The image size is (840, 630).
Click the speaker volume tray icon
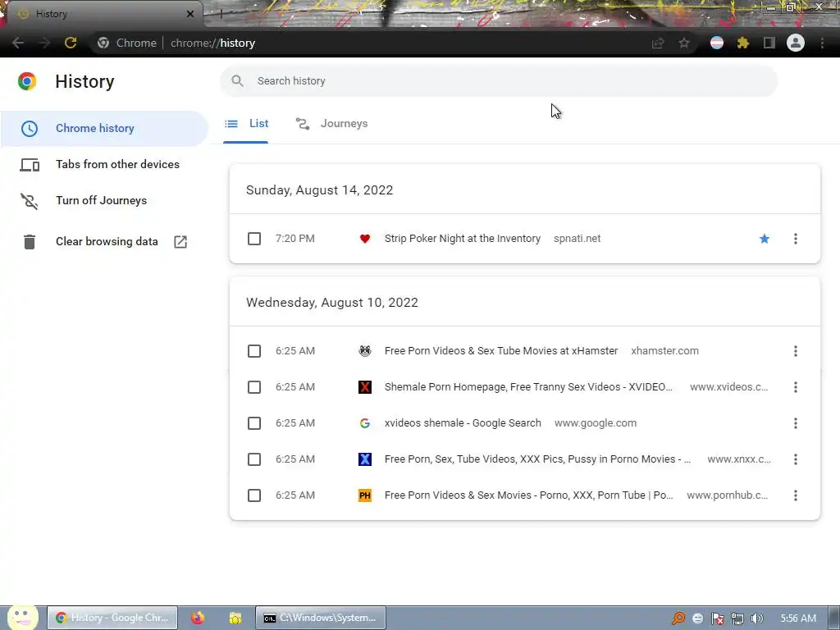[756, 619]
